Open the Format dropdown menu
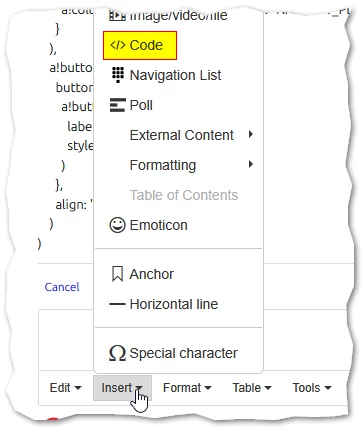Image resolution: width=364 pixels, height=430 pixels. [187, 388]
